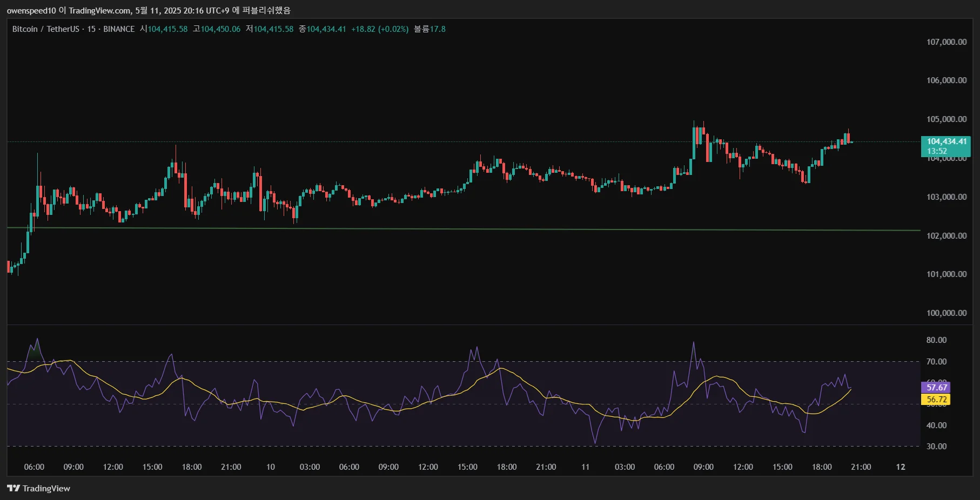Screen dimensions: 980x500
Task: Click the TradingView logo icon
Action: pos(14,488)
